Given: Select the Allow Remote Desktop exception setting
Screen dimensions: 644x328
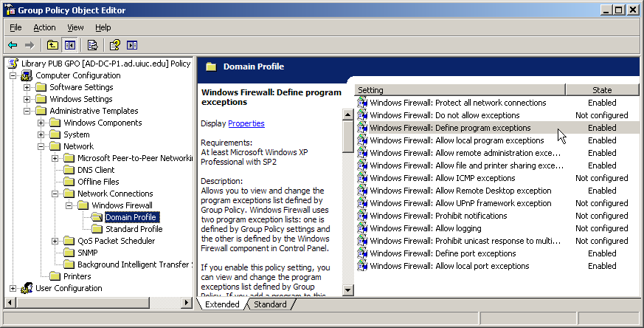Looking at the screenshot, I should coord(460,191).
